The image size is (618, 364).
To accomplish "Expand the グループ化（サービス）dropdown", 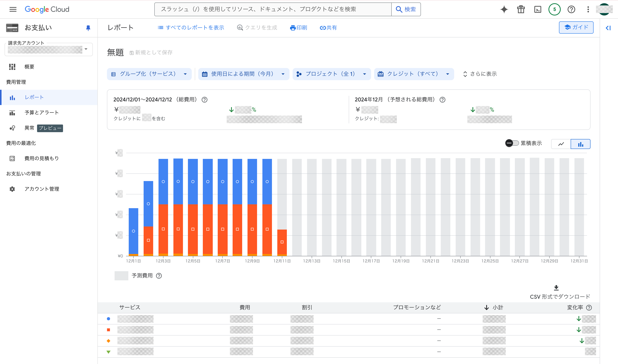I will pos(149,74).
